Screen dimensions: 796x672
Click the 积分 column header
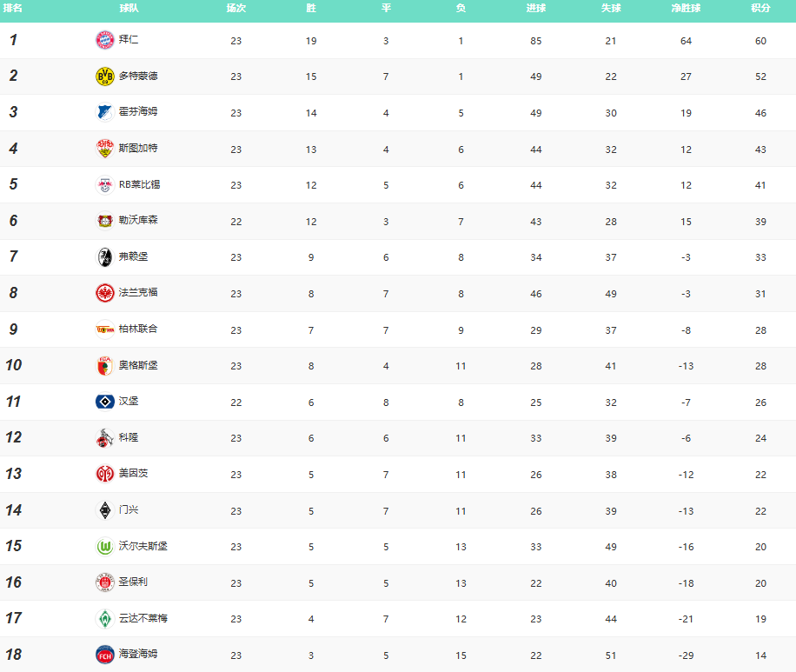pyautogui.click(x=760, y=8)
